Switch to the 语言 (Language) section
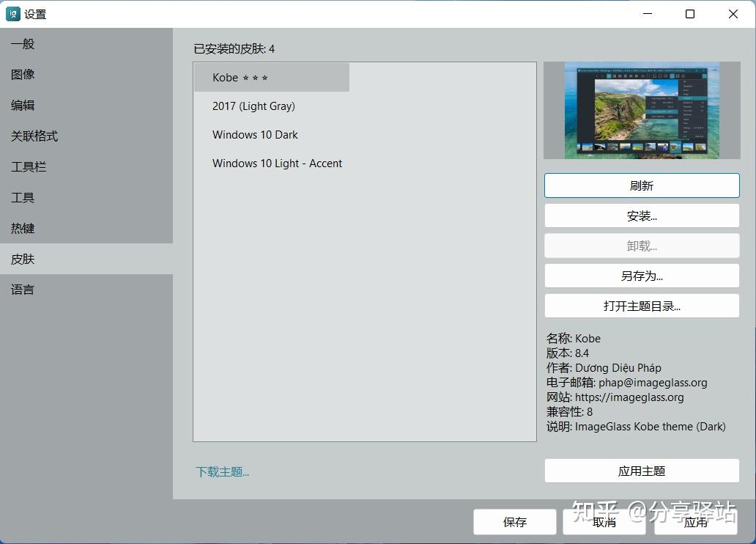 point(22,290)
